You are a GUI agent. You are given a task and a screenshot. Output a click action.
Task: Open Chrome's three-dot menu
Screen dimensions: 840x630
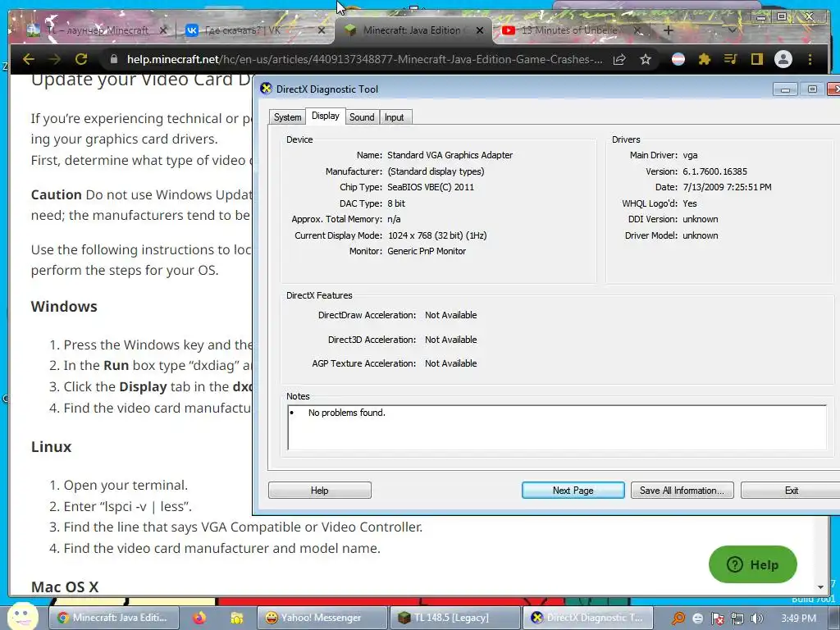pos(810,59)
